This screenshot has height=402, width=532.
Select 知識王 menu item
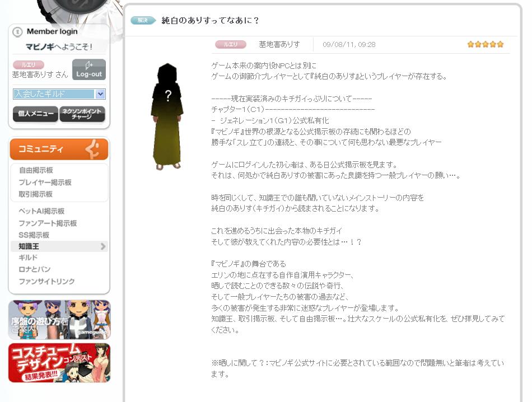point(29,246)
